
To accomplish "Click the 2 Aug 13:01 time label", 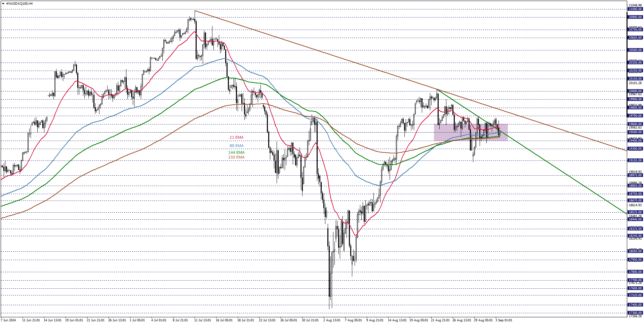I will (332, 320).
